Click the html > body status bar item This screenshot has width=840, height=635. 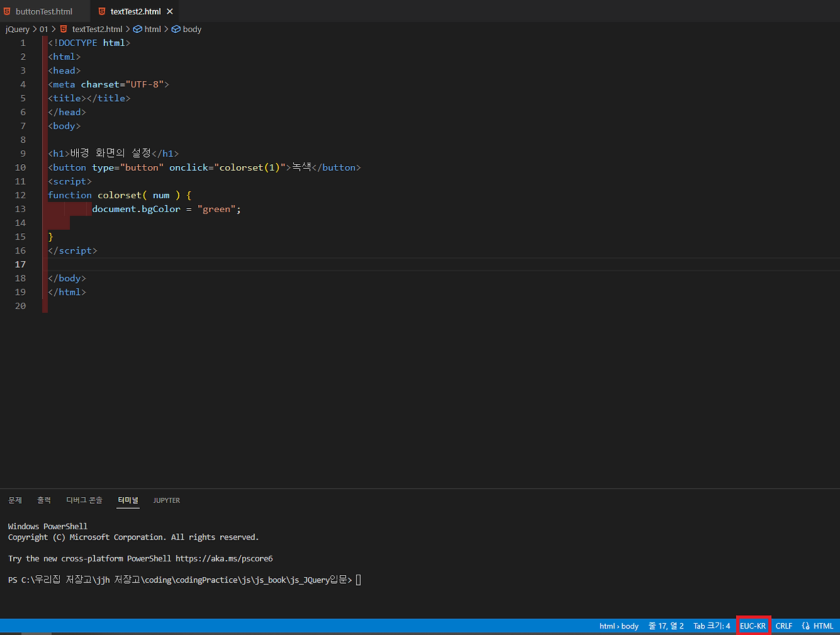618,626
